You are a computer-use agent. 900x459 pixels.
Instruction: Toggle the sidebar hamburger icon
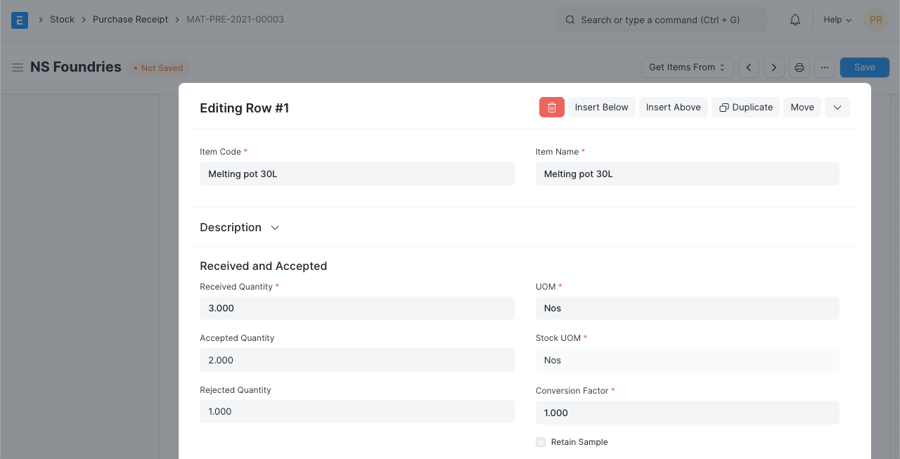coord(17,68)
